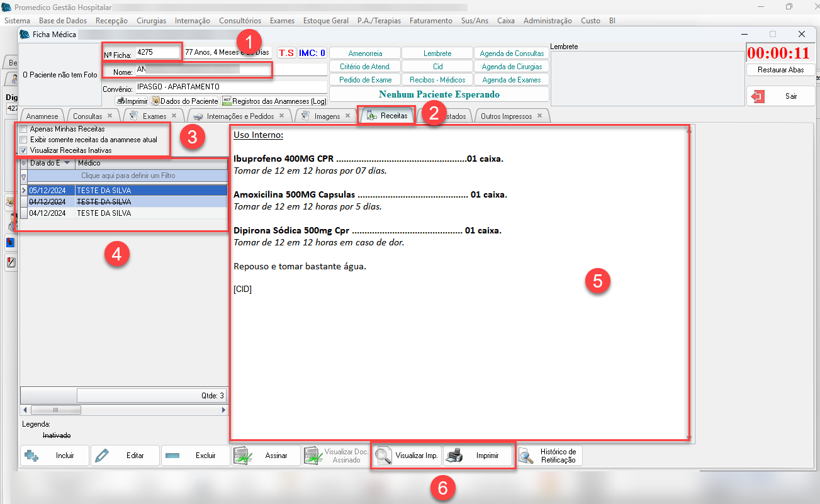Open the Data column sort dropdown arrow
Image resolution: width=820 pixels, height=504 pixels.
(67, 164)
